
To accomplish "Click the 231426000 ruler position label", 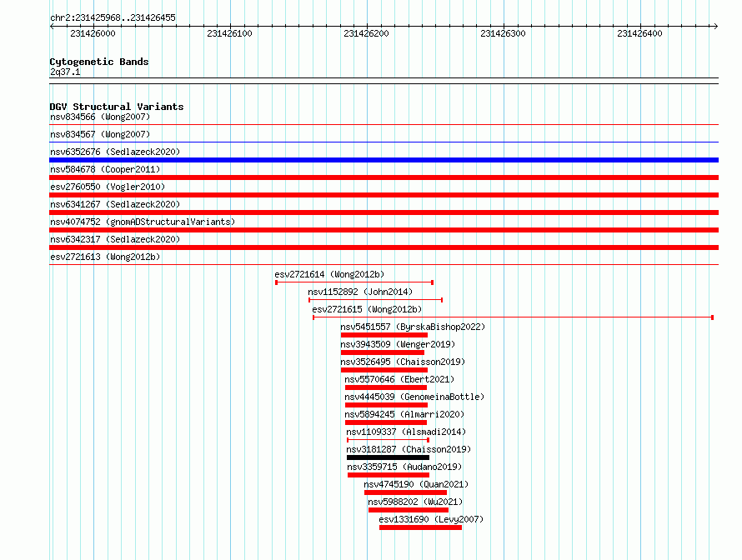I will tap(93, 33).
